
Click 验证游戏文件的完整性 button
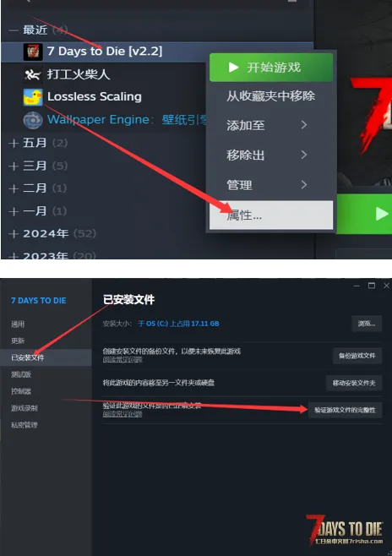click(345, 410)
